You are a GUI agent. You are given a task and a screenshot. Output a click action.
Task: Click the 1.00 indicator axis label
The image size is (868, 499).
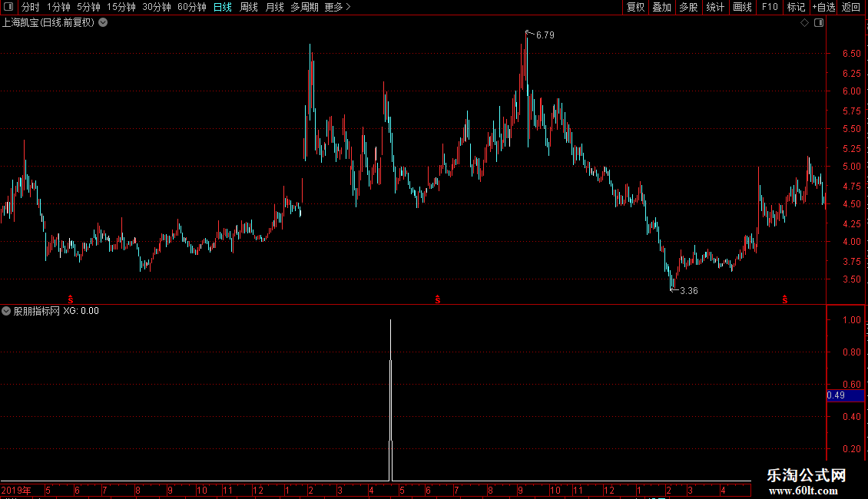coord(851,320)
